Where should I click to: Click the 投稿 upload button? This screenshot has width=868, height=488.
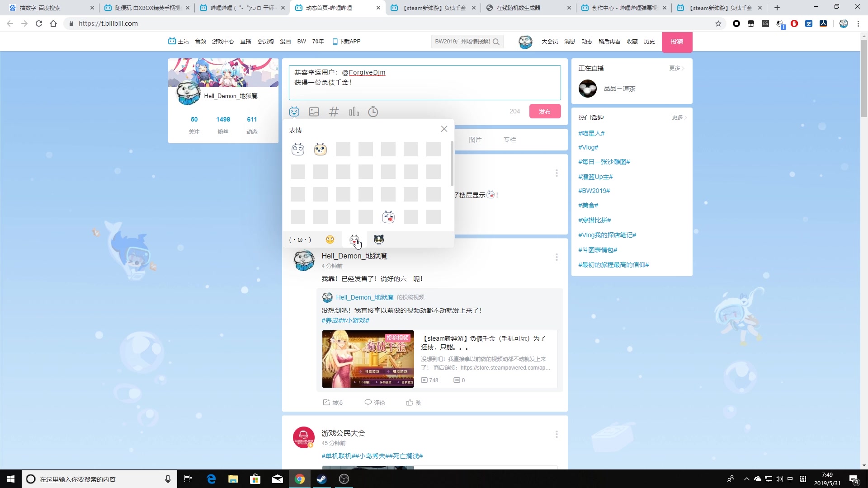coord(677,42)
